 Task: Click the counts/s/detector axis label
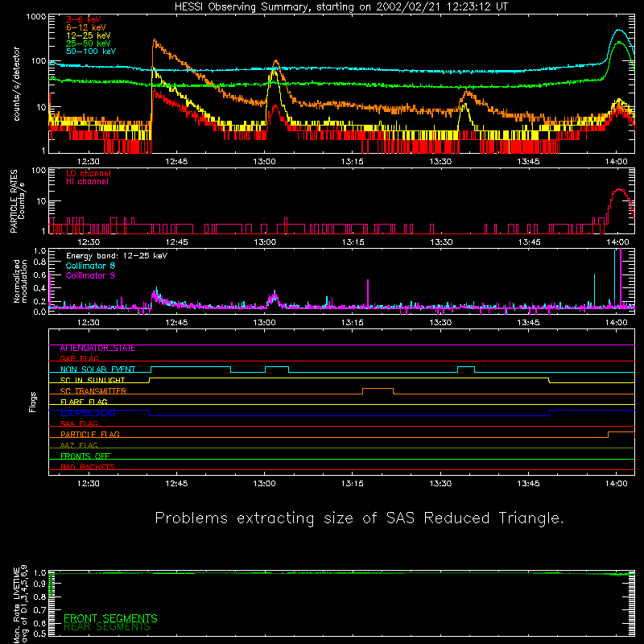pos(16,84)
